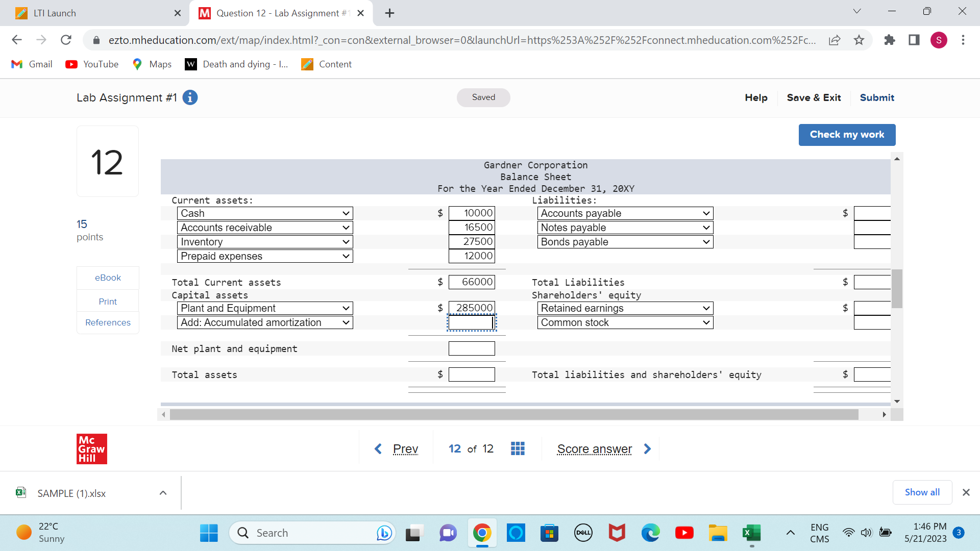Click the Windows Start button
The height and width of the screenshot is (551, 980).
click(208, 533)
